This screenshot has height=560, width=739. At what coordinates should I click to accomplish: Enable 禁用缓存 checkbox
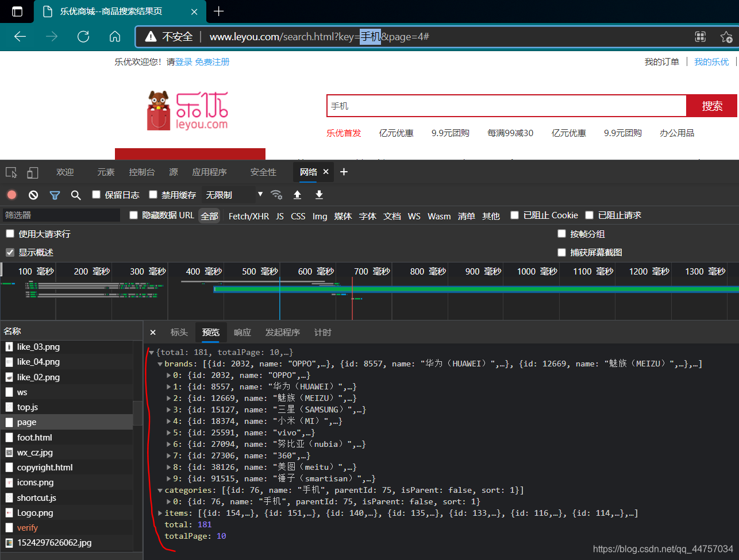click(153, 195)
